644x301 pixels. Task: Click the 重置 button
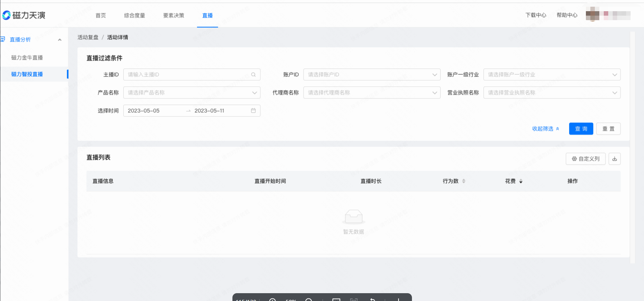608,129
